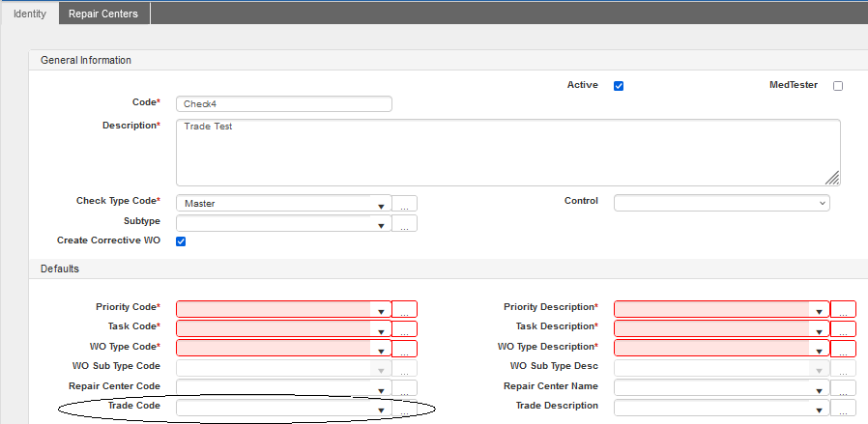Select the Identity tab
Screen dimensions: 868x424
tap(29, 14)
